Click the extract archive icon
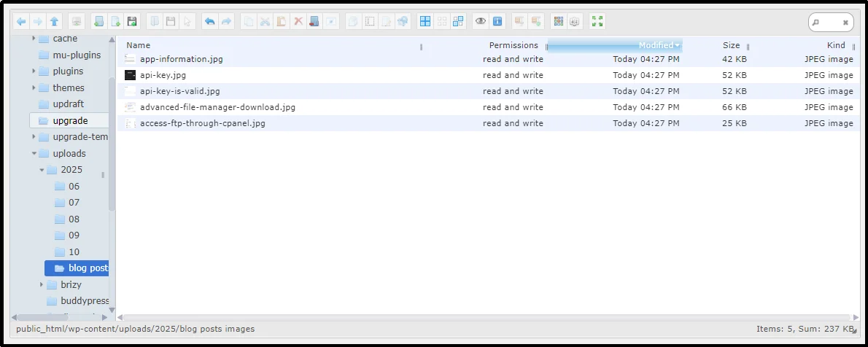This screenshot has height=347, width=868. tap(519, 22)
